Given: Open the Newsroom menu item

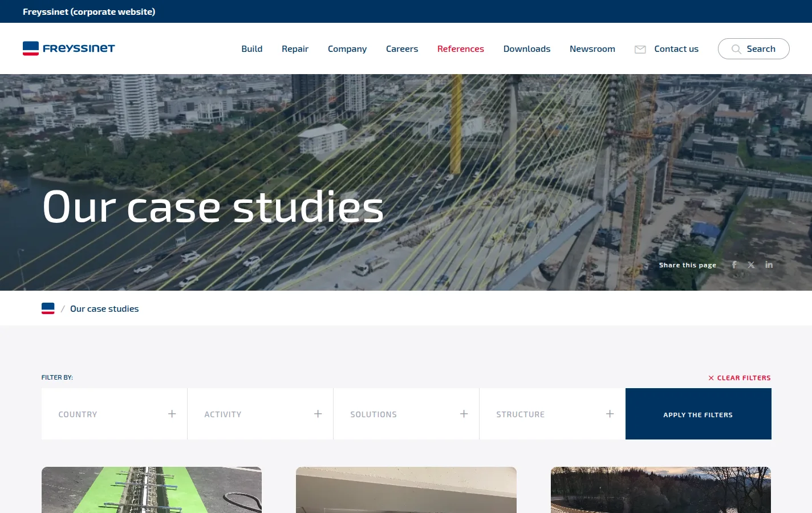Looking at the screenshot, I should point(592,49).
